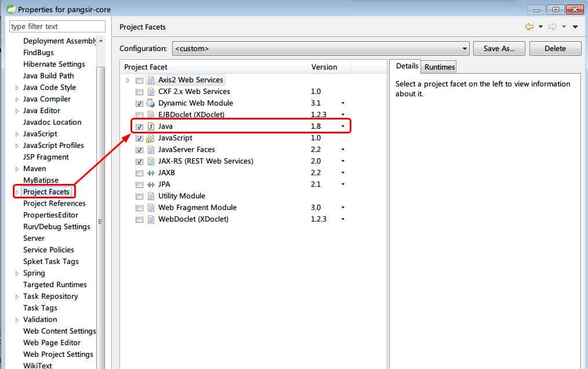This screenshot has width=588, height=369.
Task: Enable the CXF 2.x Web Services checkbox
Action: tap(140, 92)
